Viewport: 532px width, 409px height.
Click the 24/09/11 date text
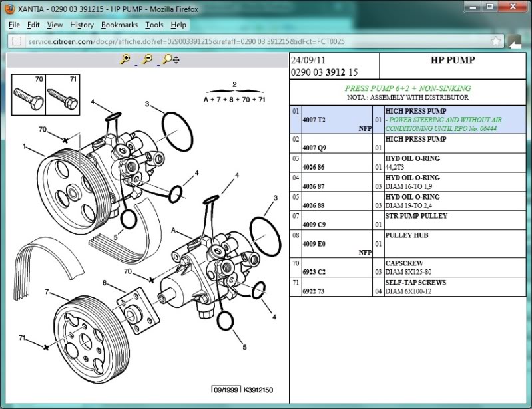click(x=308, y=60)
